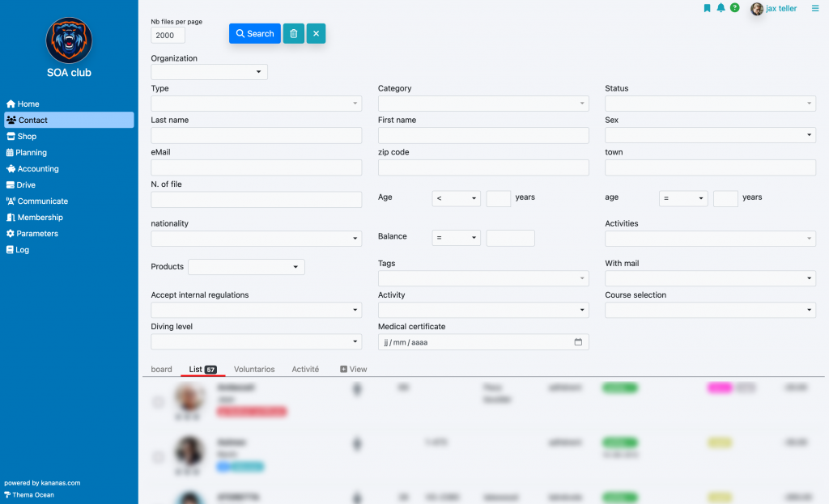Click the Age years value field

498,198
